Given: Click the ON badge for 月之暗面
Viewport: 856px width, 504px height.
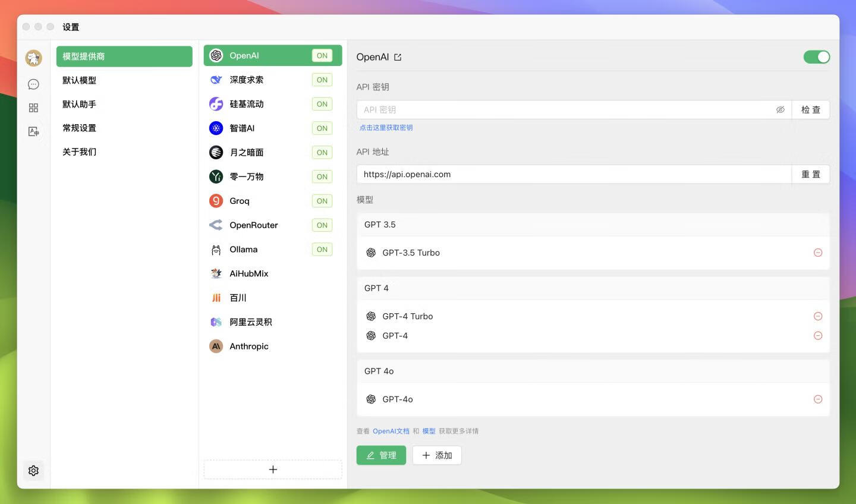Looking at the screenshot, I should (x=322, y=153).
